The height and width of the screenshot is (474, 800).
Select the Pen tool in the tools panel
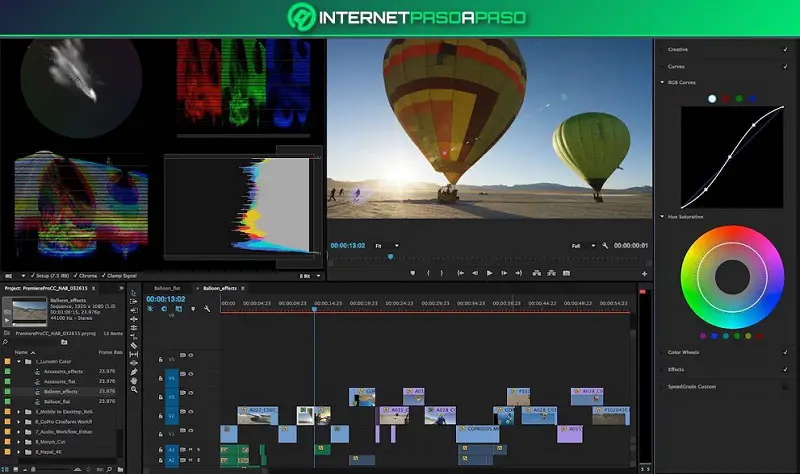click(x=134, y=371)
